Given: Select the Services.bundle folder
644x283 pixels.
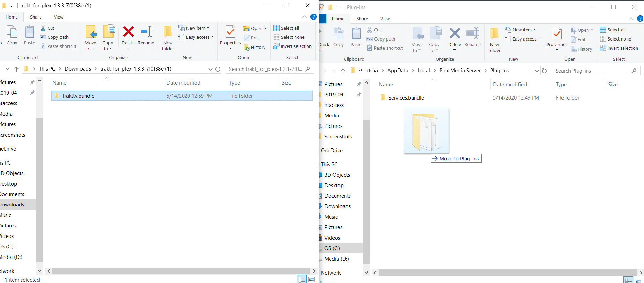Looking at the screenshot, I should coord(406,98).
